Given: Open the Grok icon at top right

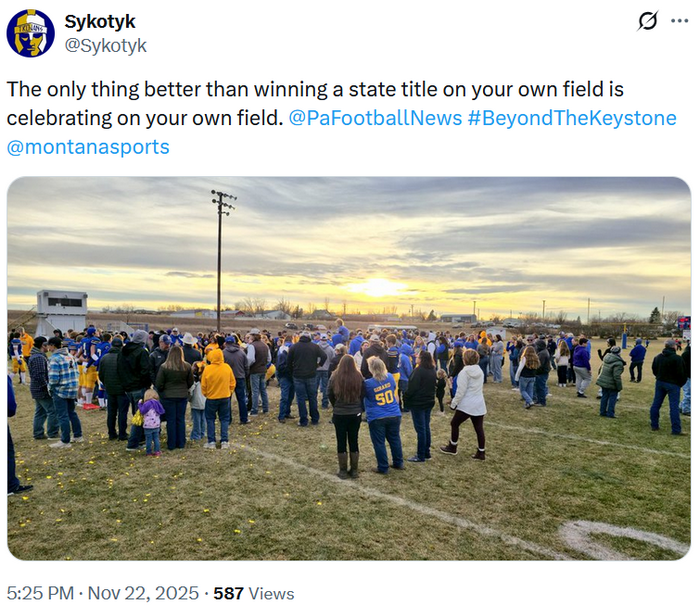Looking at the screenshot, I should tap(648, 21).
